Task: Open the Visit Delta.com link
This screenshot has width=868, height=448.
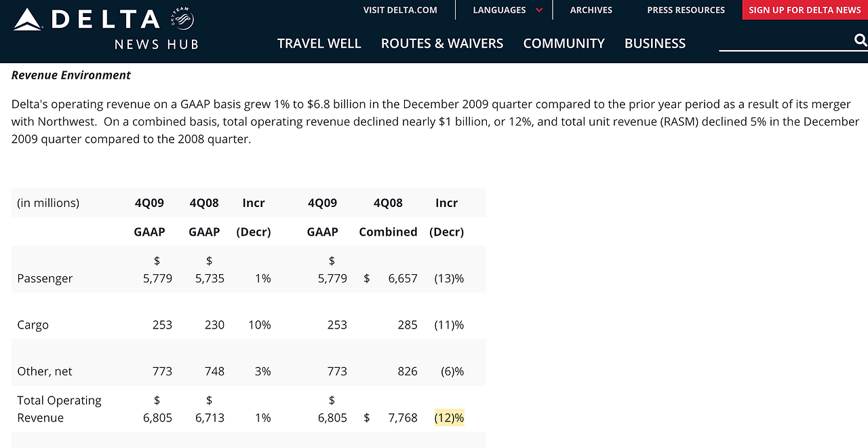Action: [x=400, y=10]
